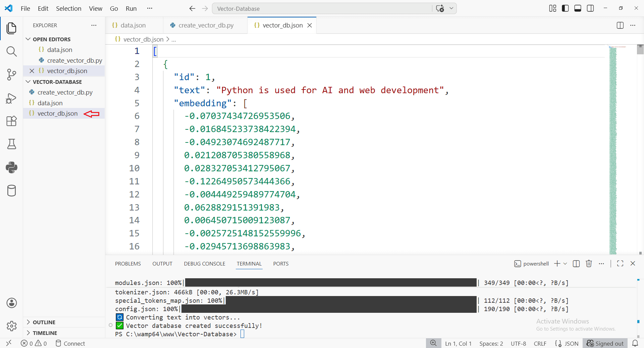
Task: Split the editor to the right
Action: [620, 25]
